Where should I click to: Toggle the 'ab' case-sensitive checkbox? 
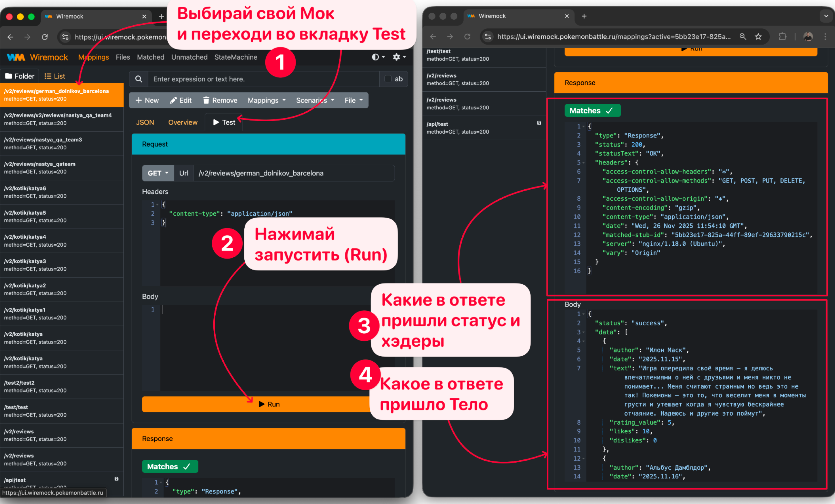[388, 79]
